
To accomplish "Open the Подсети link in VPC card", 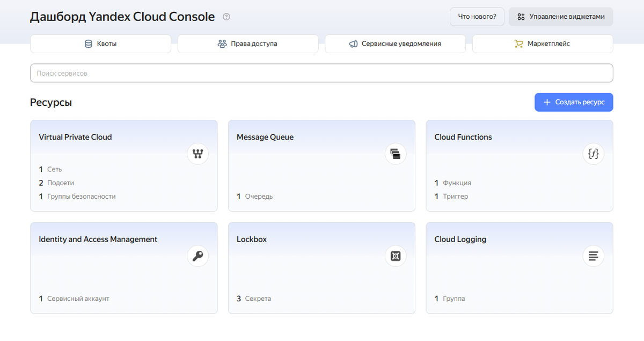I will click(x=61, y=183).
